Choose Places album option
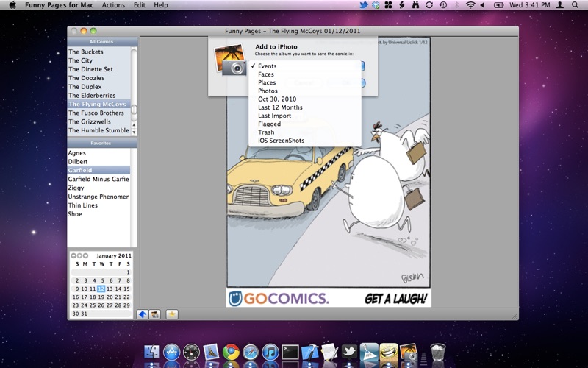The image size is (588, 368). (305, 82)
